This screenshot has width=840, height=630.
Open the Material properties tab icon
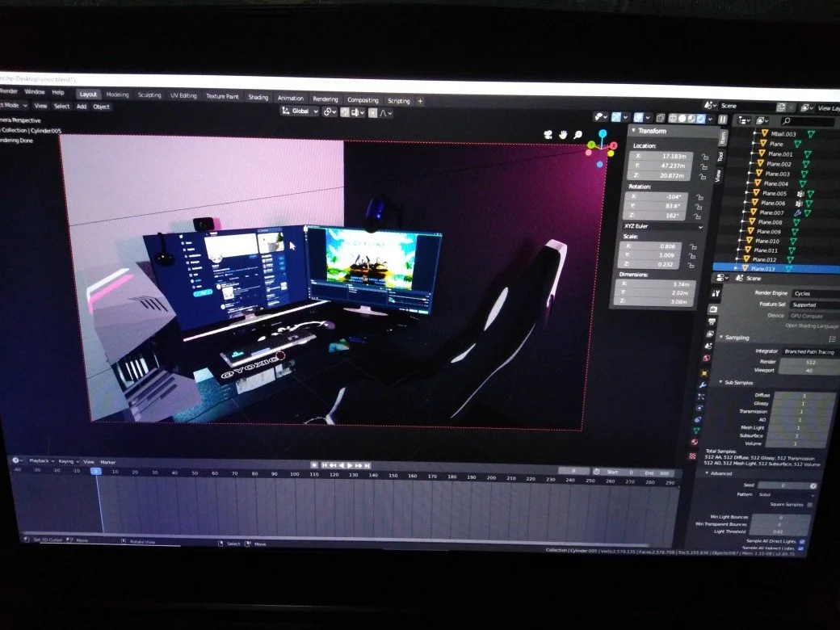pyautogui.click(x=695, y=443)
